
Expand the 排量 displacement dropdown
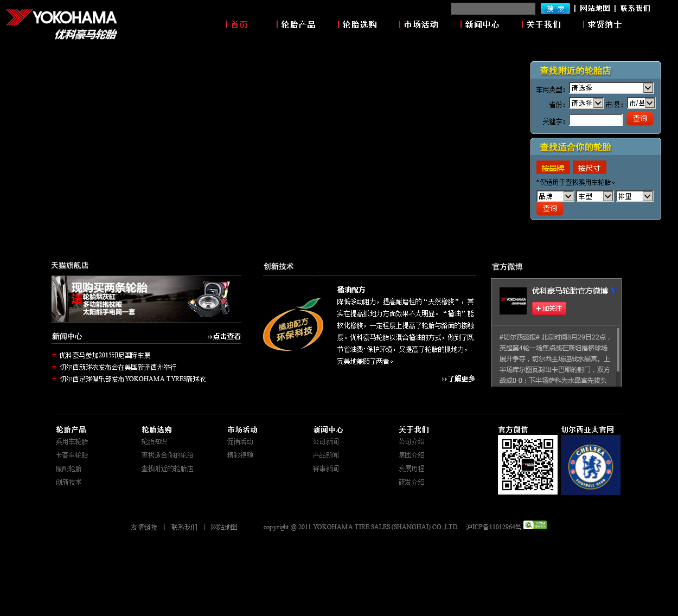[635, 196]
